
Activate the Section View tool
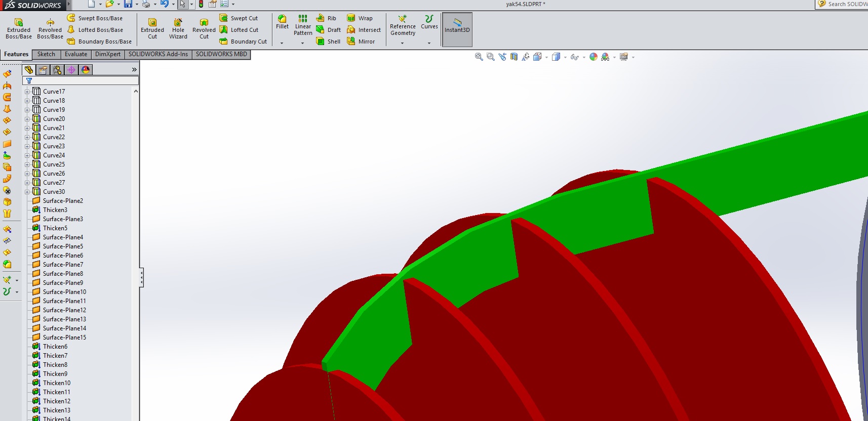pyautogui.click(x=514, y=57)
